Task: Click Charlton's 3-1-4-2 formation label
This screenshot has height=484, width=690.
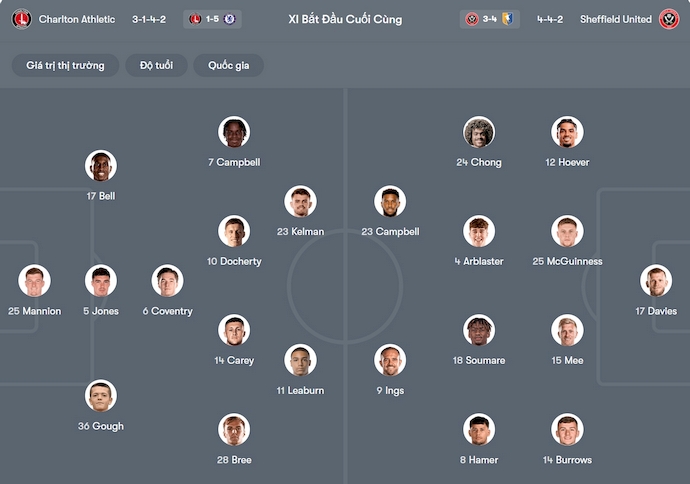Action: pos(149,19)
